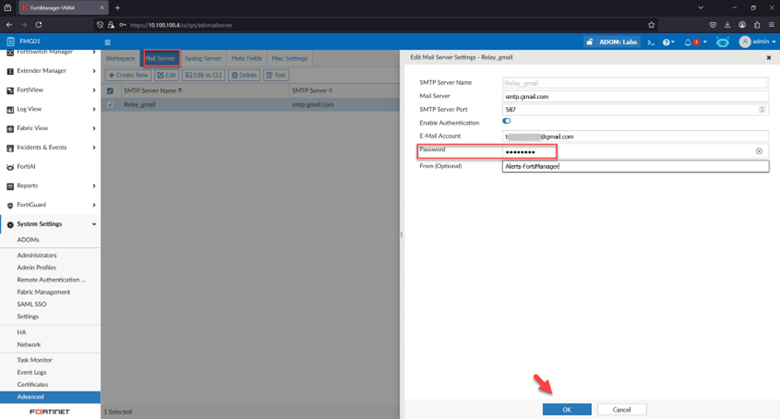
Task: Click the Edit in CLI button
Action: pyautogui.click(x=203, y=75)
